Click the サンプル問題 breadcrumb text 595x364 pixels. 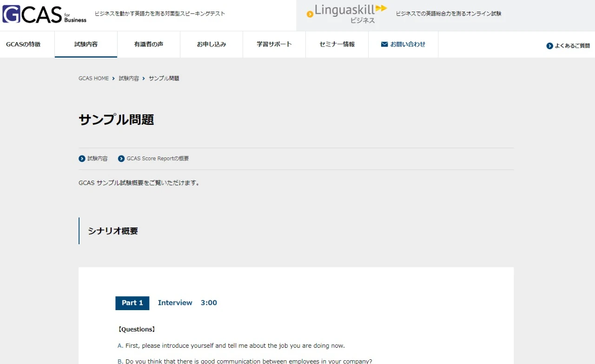click(x=164, y=78)
